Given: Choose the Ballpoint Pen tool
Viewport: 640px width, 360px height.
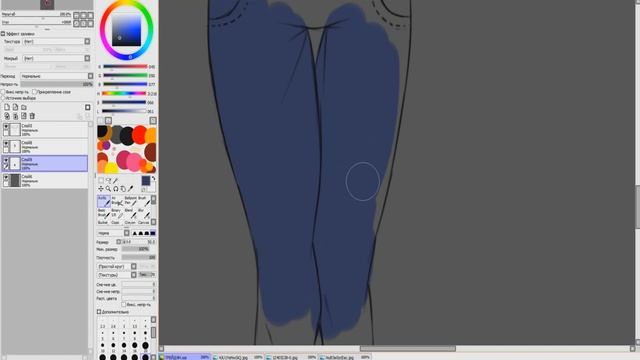Looking at the screenshot, I should click(131, 201).
